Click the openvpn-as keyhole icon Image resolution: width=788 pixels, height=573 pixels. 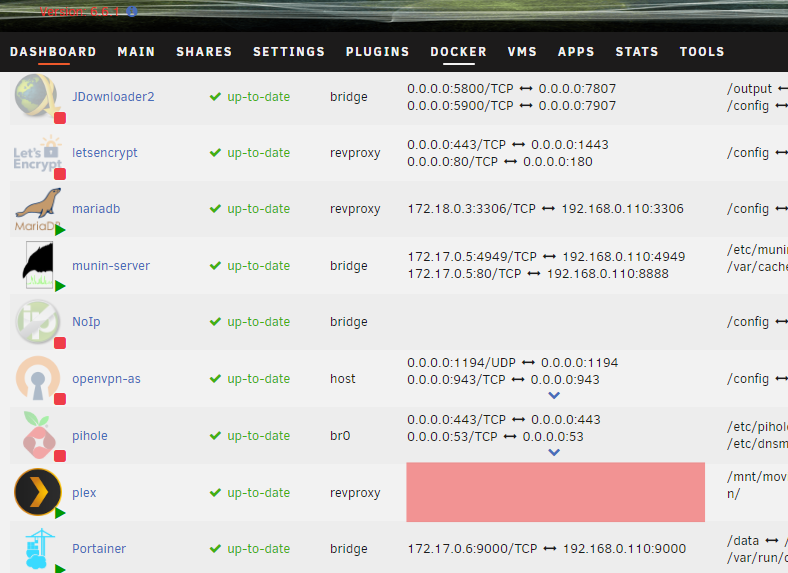pyautogui.click(x=38, y=378)
